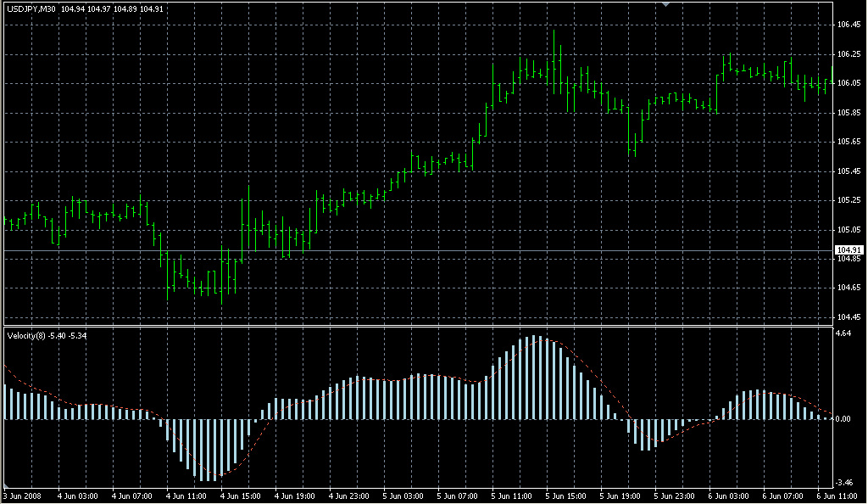Click the 6 Jun 03:00 time label
Viewport: 868px width, 504px height.
(730, 496)
